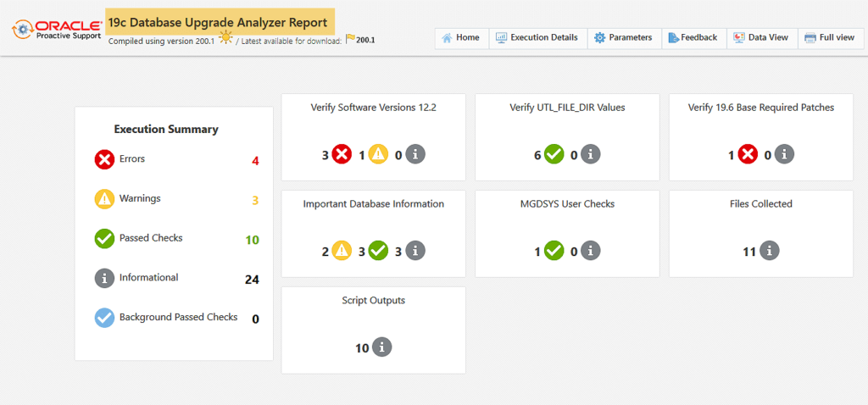Switch to Full view
This screenshot has width=868, height=405.
pos(831,38)
